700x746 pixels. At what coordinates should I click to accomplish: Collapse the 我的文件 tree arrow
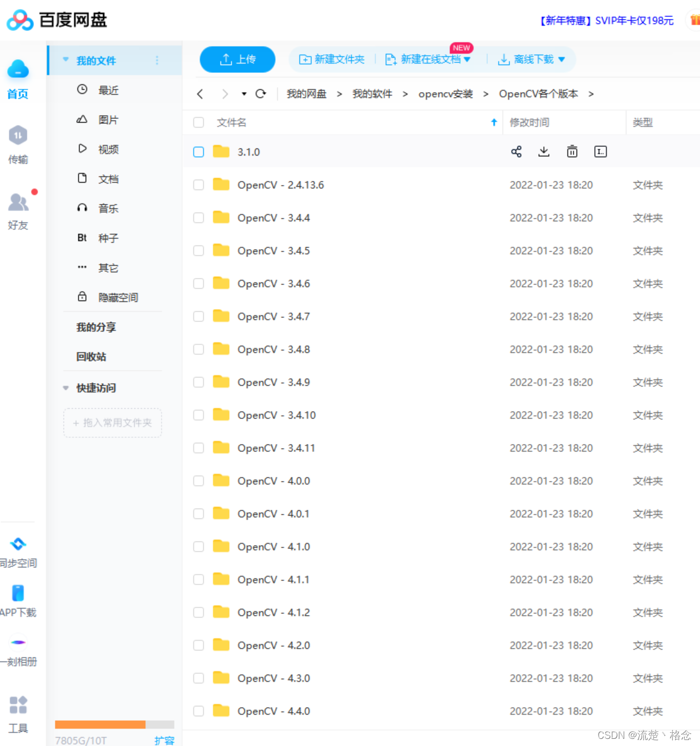tap(66, 60)
